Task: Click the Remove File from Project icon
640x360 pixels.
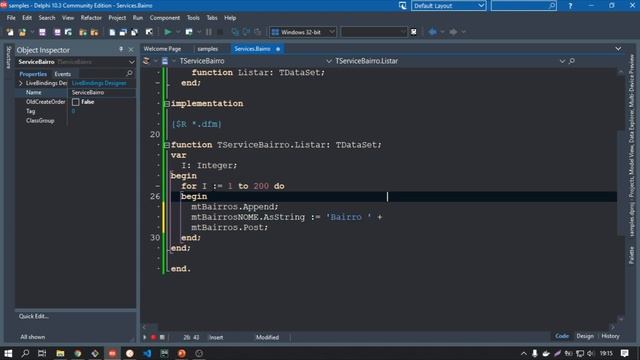Action: click(x=94, y=32)
